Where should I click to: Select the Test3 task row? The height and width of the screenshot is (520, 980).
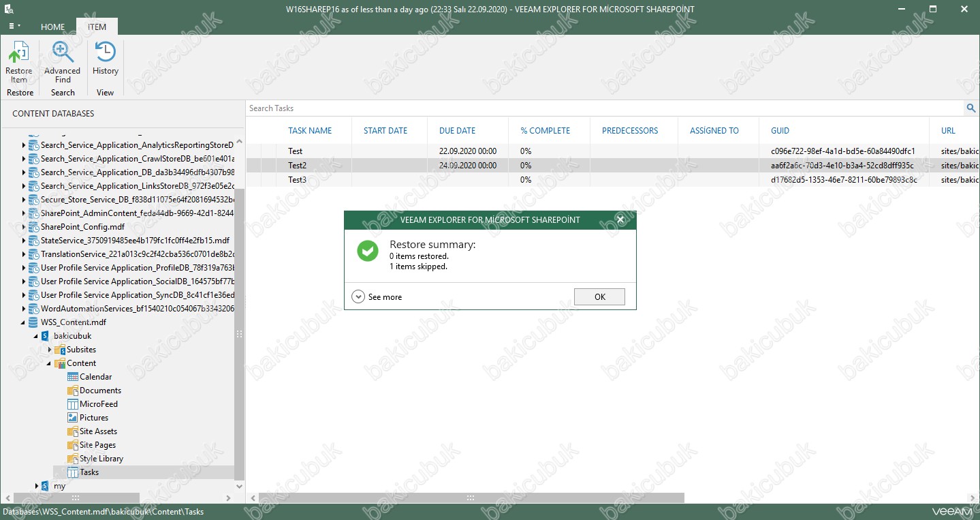(x=612, y=180)
